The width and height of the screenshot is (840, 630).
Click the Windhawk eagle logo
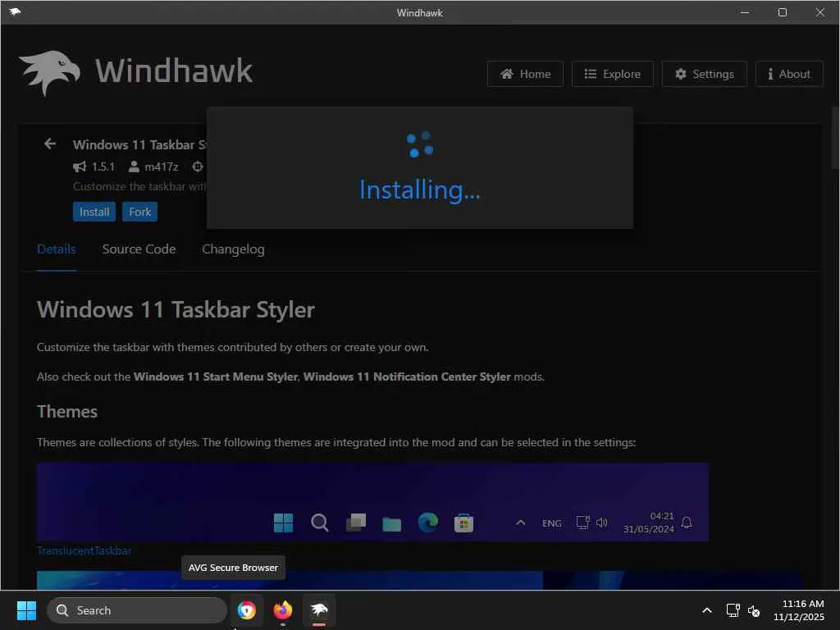50,72
